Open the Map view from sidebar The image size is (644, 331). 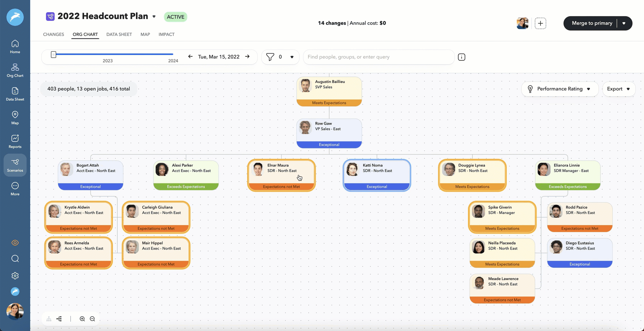15,117
